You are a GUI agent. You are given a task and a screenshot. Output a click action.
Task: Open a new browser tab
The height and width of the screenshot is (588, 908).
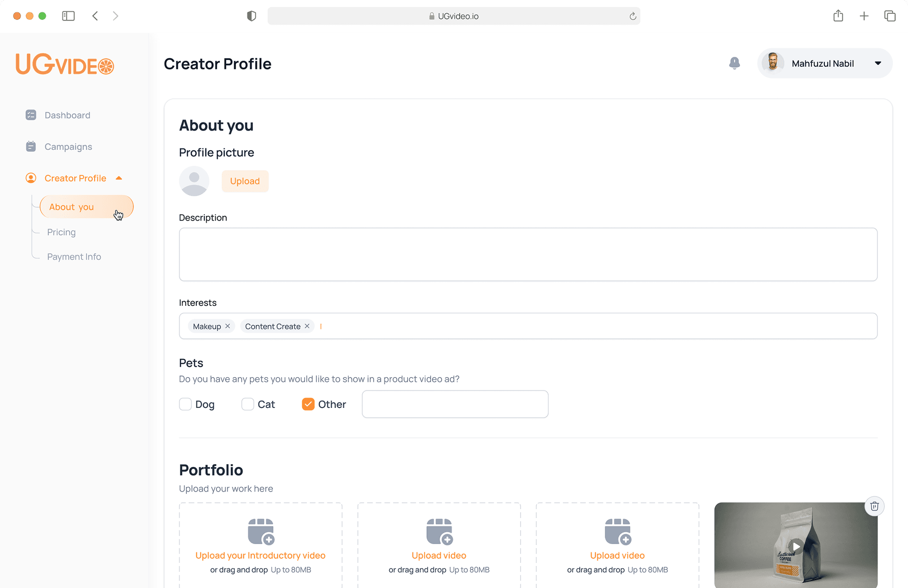[x=864, y=16]
